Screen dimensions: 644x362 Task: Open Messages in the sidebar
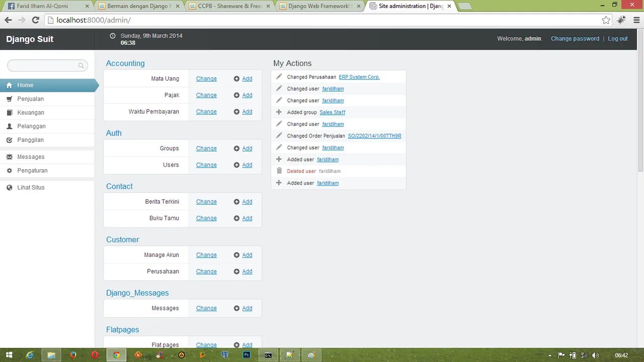click(x=47, y=157)
